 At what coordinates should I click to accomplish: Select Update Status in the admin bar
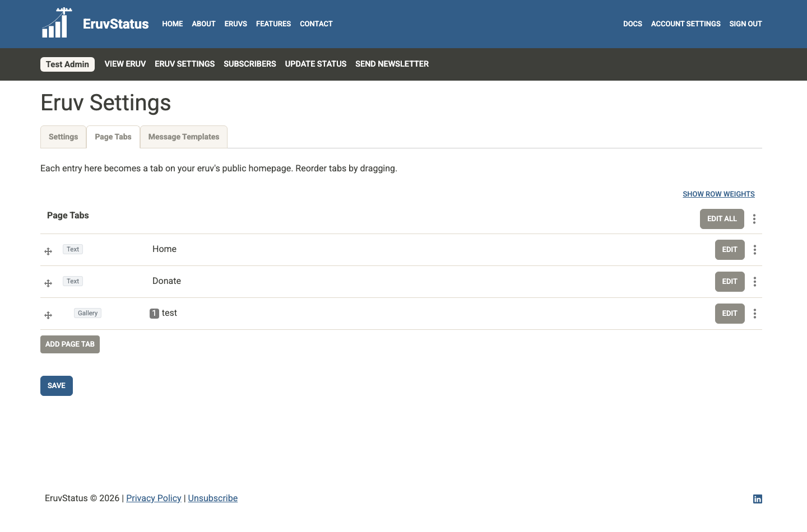pyautogui.click(x=315, y=64)
